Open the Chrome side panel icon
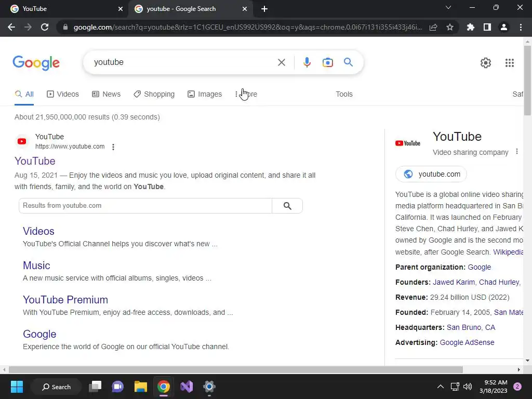Image resolution: width=532 pixels, height=399 pixels. (487, 27)
